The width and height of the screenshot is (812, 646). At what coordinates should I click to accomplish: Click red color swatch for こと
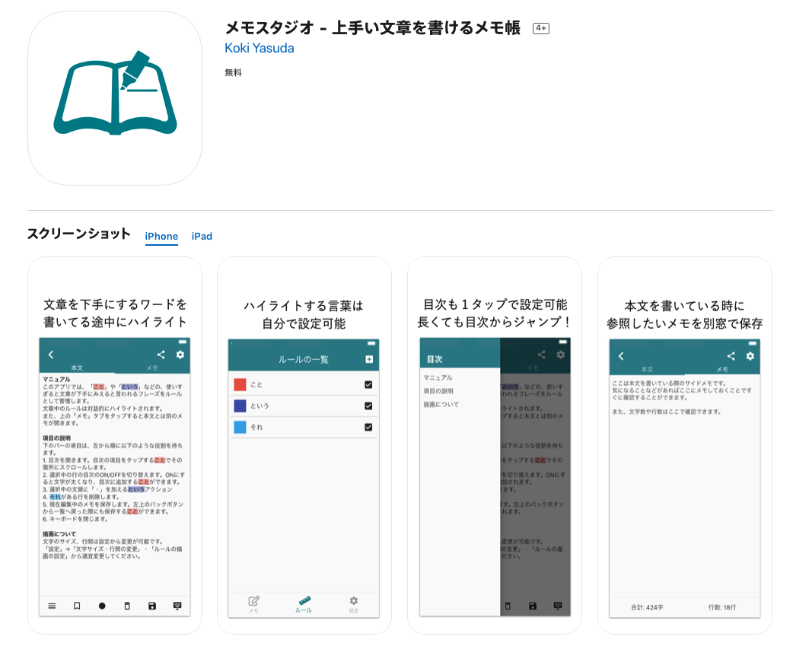240,384
